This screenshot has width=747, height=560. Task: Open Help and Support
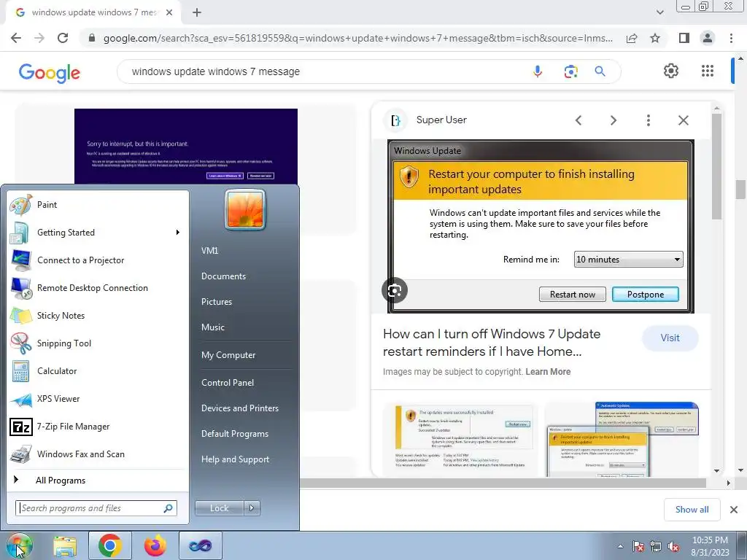coord(235,459)
